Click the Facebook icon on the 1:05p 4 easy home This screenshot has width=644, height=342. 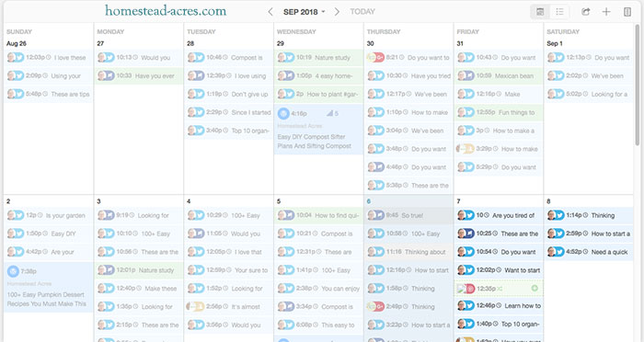pyautogui.click(x=290, y=75)
